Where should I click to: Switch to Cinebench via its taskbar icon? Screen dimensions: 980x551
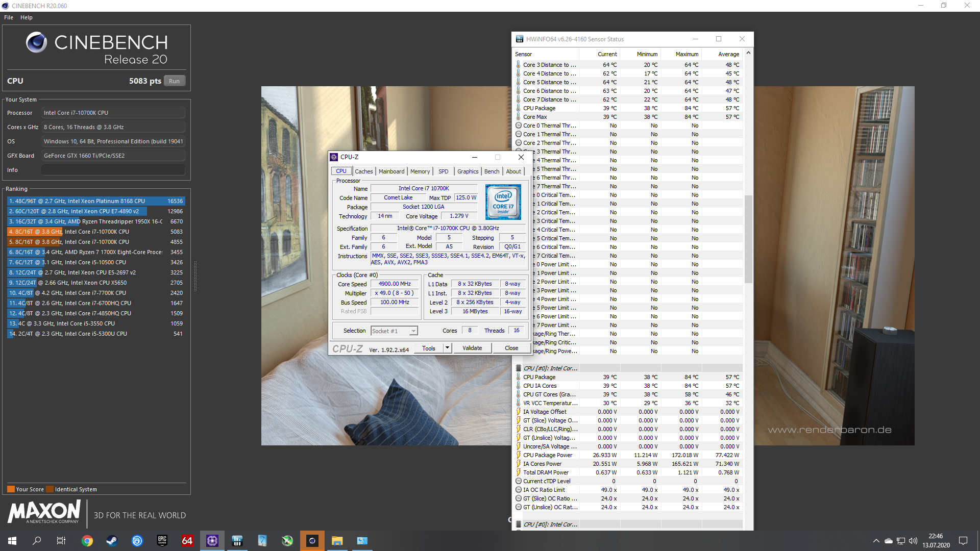(312, 541)
